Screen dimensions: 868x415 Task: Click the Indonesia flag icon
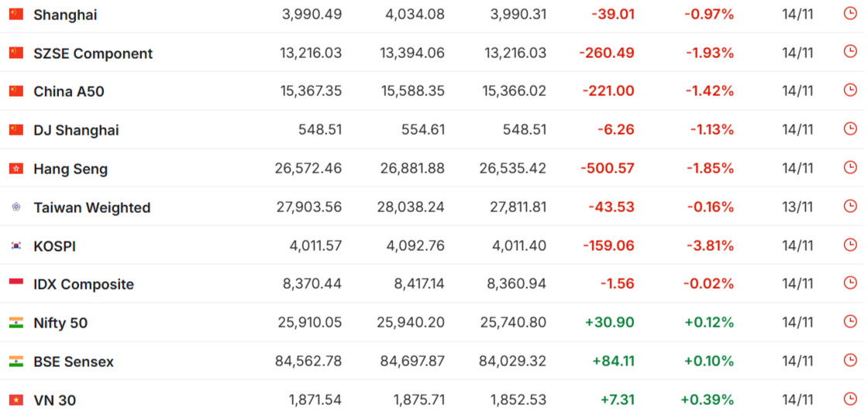16,284
